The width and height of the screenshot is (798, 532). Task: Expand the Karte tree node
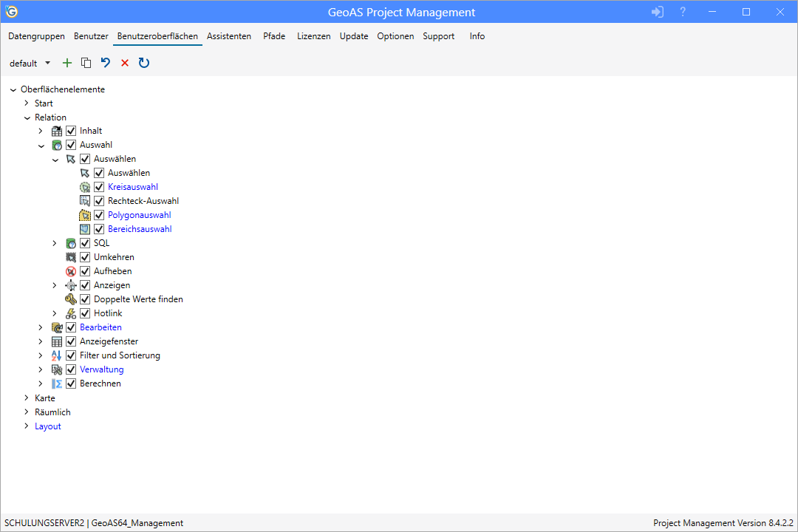27,398
